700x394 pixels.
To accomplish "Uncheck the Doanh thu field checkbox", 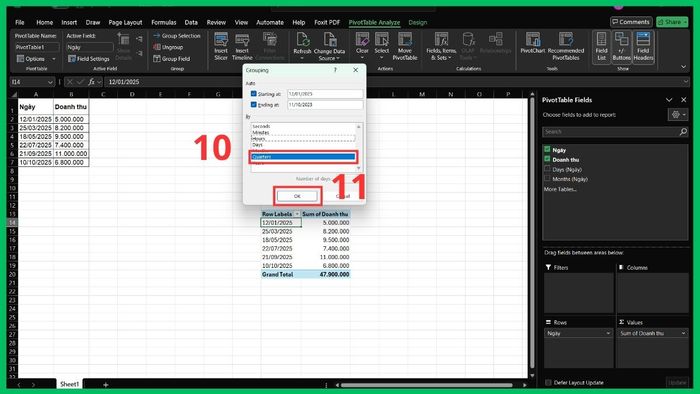I will click(x=547, y=159).
